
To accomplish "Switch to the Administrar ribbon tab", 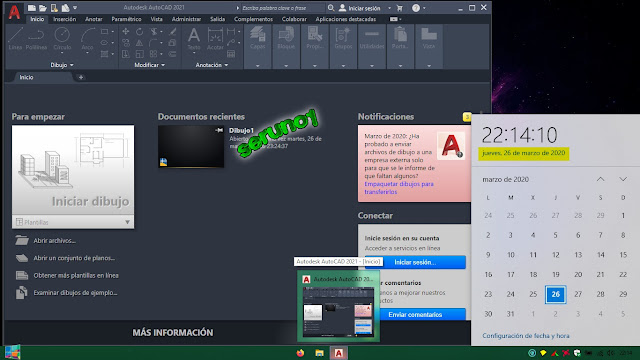I will click(x=186, y=19).
